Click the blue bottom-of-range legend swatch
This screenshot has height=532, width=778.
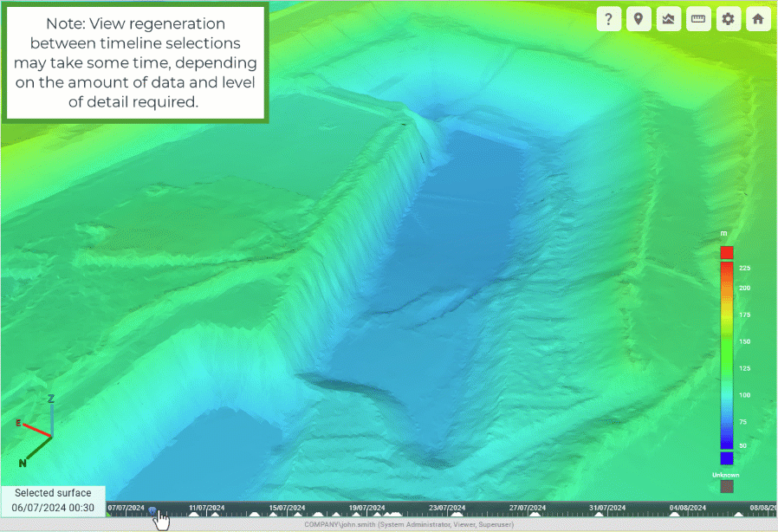[x=727, y=458]
